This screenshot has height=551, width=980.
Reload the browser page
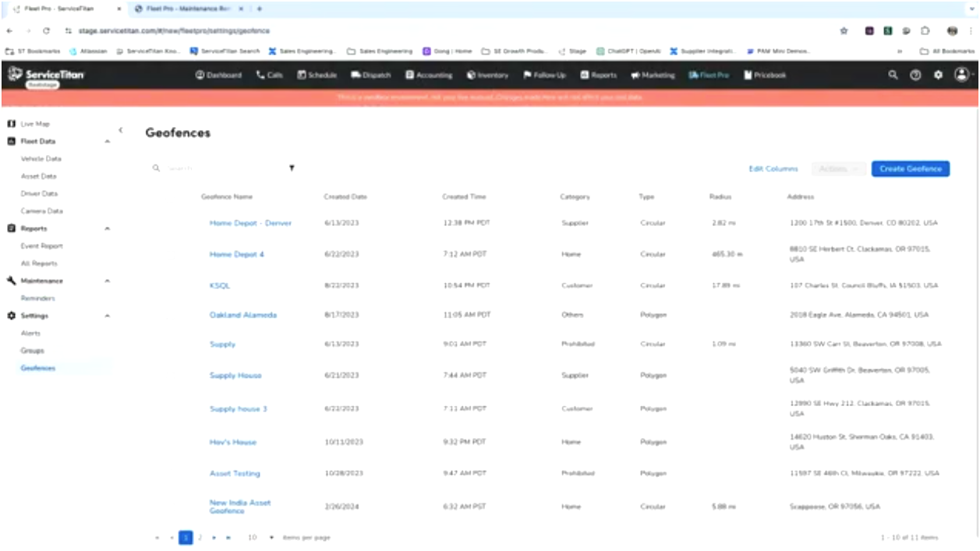point(46,30)
